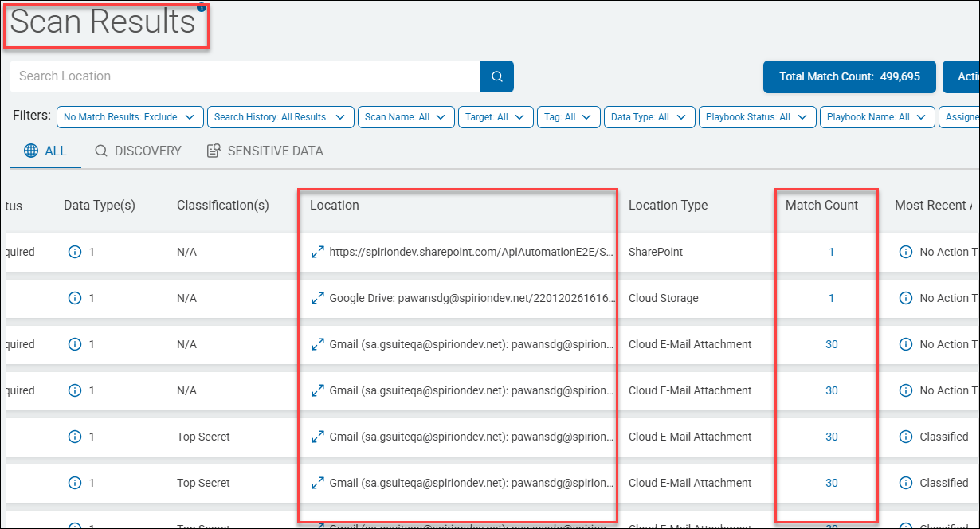Click info icon beside Scan Results title
Image resolution: width=980 pixels, height=529 pixels.
(202, 7)
